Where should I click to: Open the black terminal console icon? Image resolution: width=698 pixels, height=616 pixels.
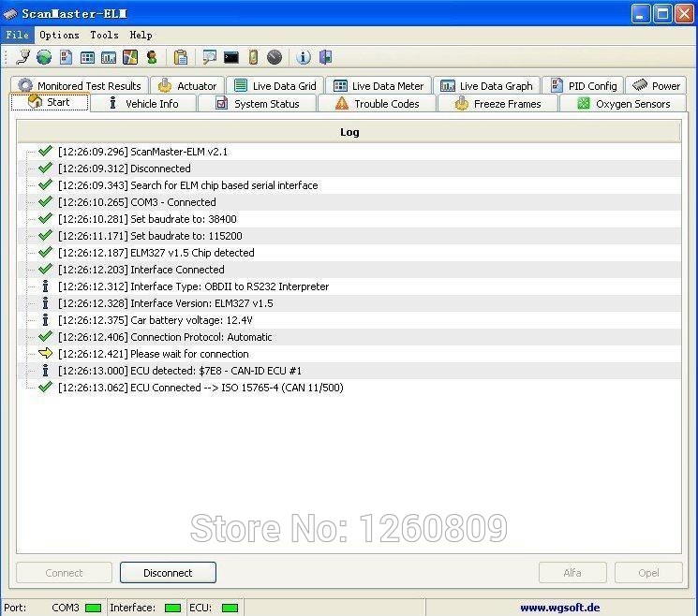(230, 58)
